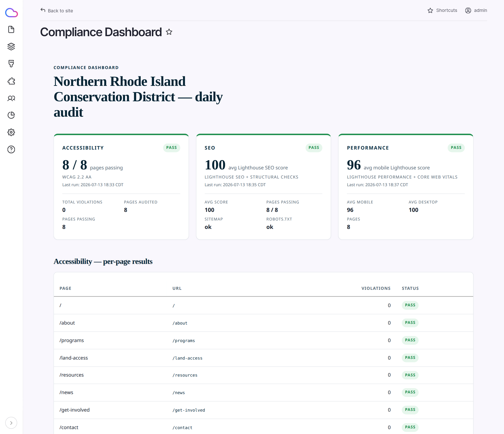This screenshot has height=434, width=504.
Task: Click the Performance card PASS badge
Action: pyautogui.click(x=456, y=148)
